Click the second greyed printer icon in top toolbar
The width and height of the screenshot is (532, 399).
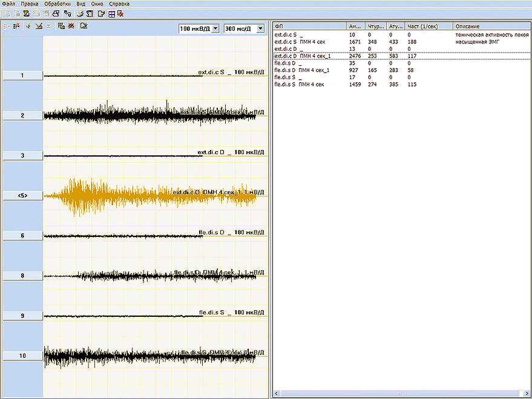click(46, 14)
